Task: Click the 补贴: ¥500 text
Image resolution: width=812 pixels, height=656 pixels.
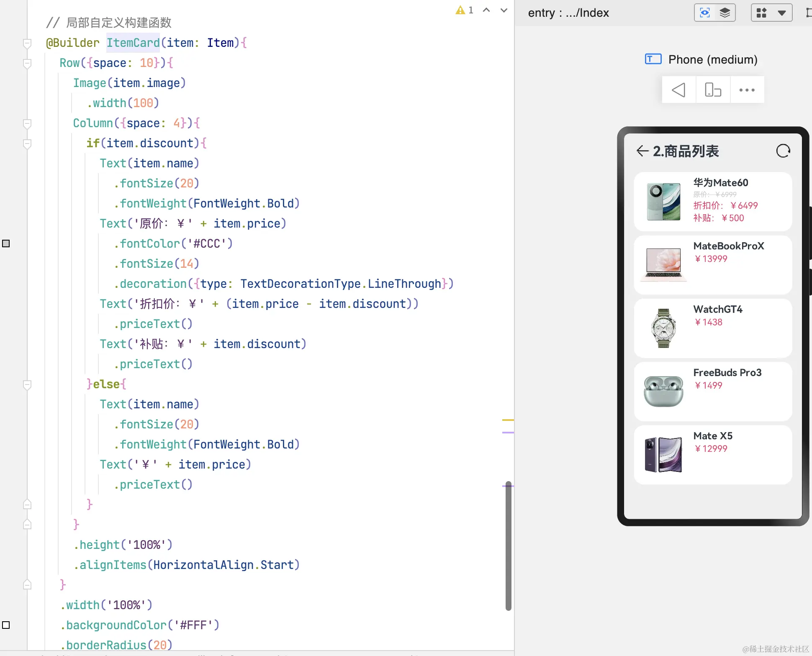Action: (x=719, y=218)
